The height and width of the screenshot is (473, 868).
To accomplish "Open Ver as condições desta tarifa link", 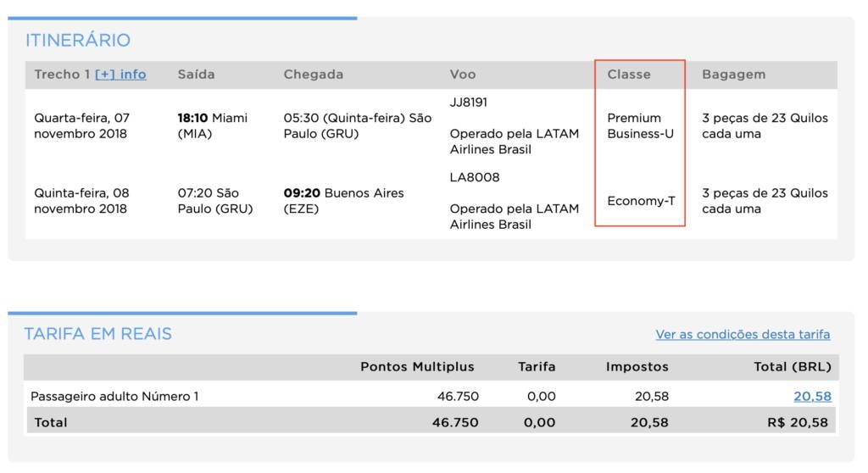I will (743, 335).
